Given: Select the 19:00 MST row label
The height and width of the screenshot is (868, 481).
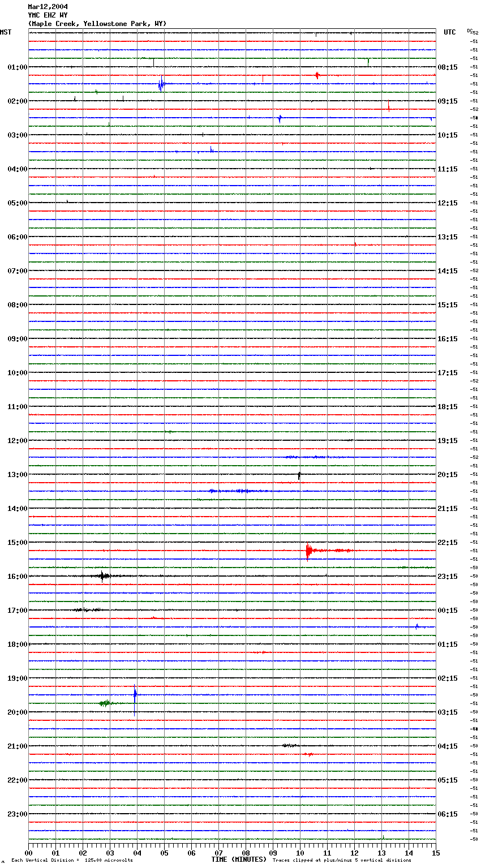Looking at the screenshot, I should coord(18,678).
